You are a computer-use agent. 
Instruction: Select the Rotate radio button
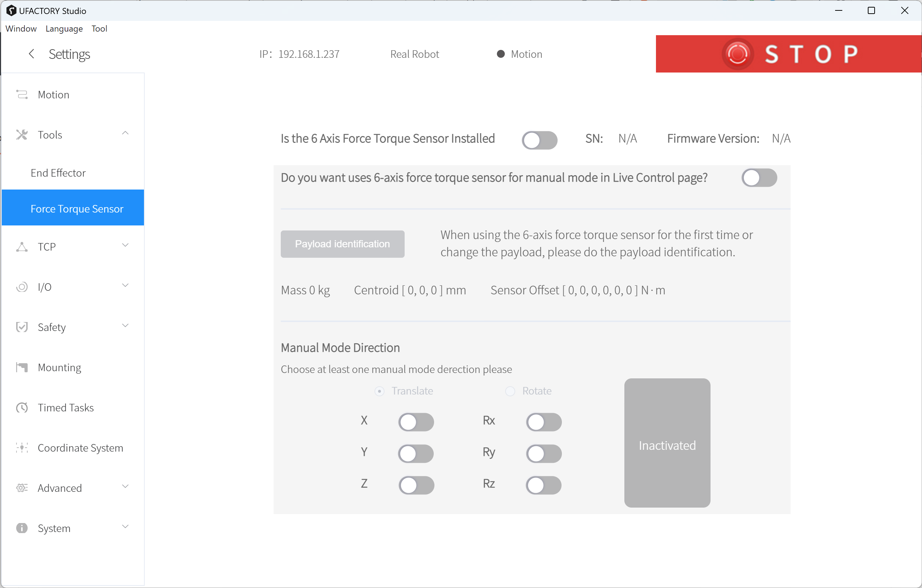point(510,391)
